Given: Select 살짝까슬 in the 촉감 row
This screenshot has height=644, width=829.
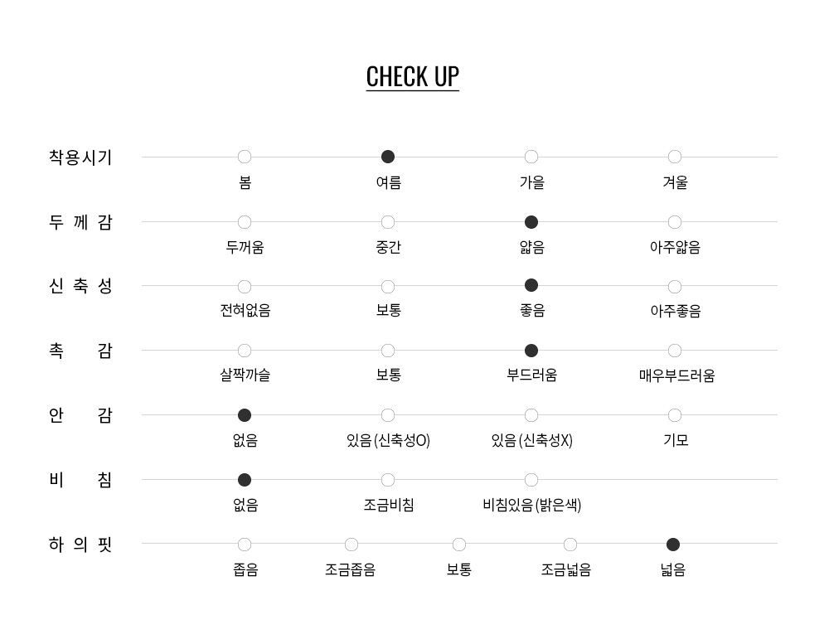Looking at the screenshot, I should click(245, 351).
